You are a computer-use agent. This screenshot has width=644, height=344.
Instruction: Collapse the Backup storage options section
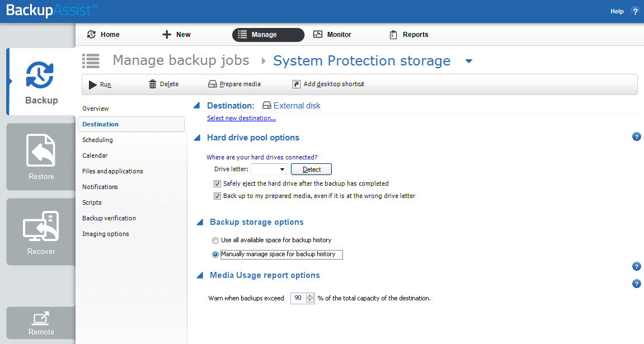point(200,223)
